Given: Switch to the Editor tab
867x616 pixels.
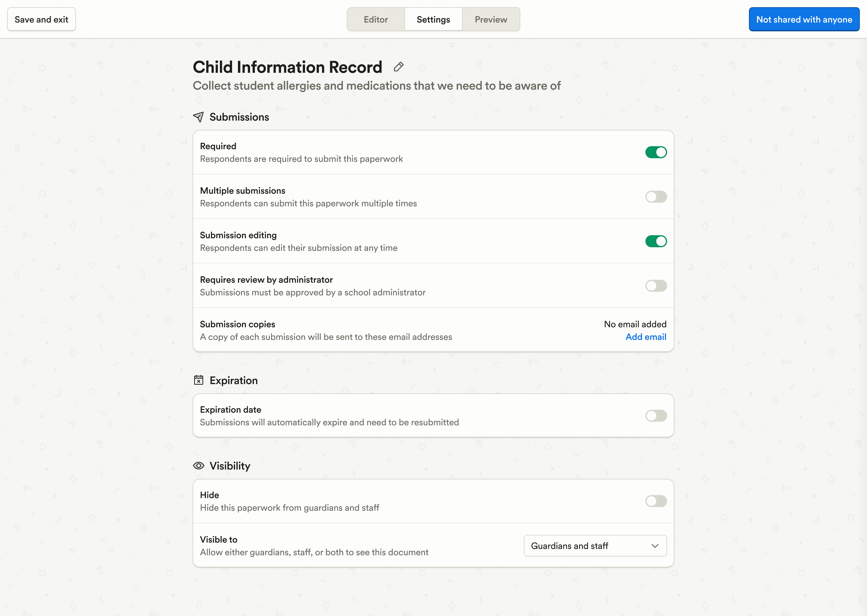Looking at the screenshot, I should (375, 19).
